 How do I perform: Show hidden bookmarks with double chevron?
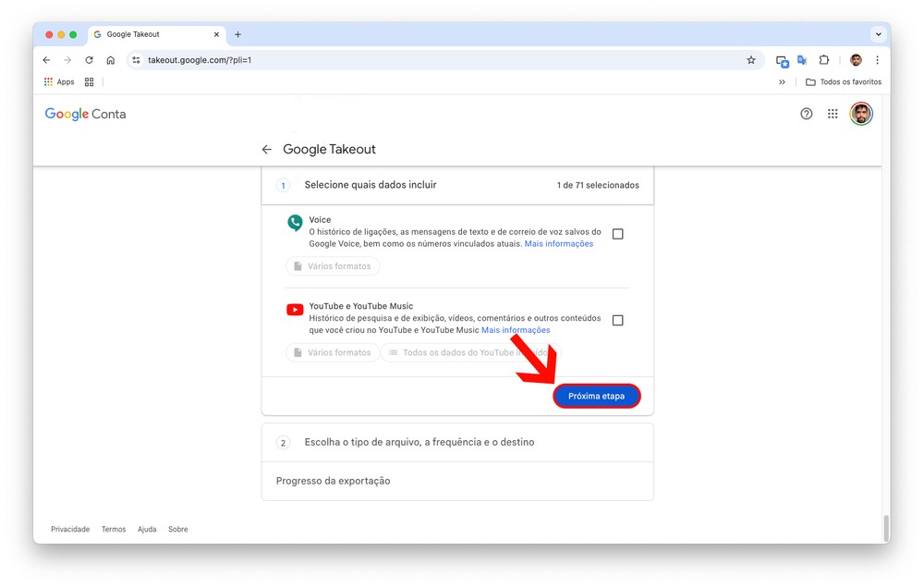tap(782, 82)
